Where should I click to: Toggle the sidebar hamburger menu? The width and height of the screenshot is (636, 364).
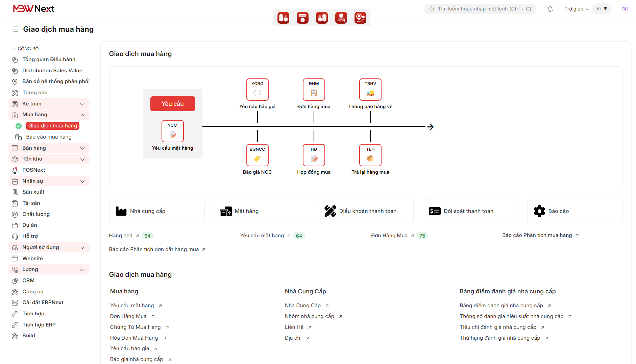point(16,29)
